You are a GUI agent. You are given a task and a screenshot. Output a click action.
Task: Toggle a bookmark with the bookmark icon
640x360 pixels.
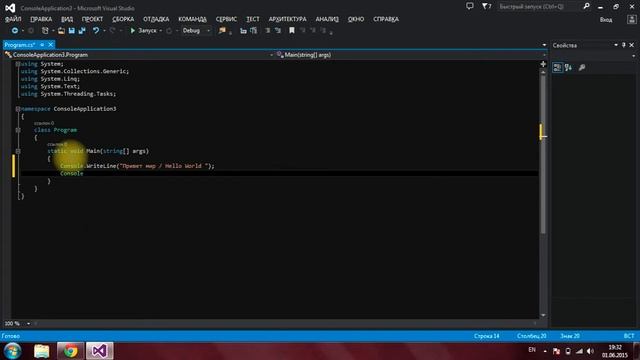pos(292,31)
